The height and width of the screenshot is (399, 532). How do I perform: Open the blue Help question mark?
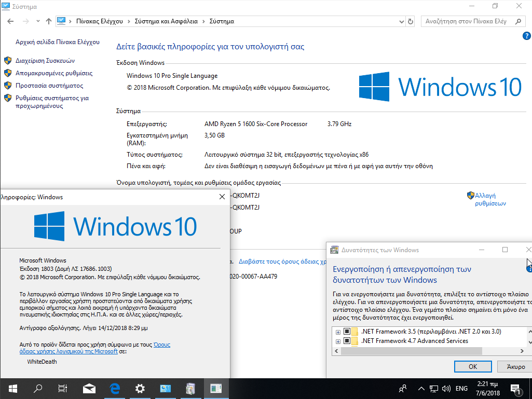[527, 36]
